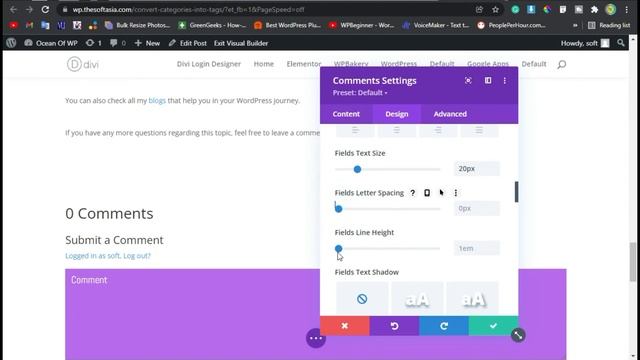Click the browser back arrow

click(13, 9)
